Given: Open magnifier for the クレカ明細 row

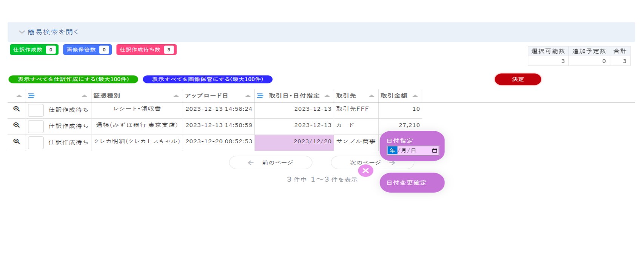Looking at the screenshot, I should point(16,141).
